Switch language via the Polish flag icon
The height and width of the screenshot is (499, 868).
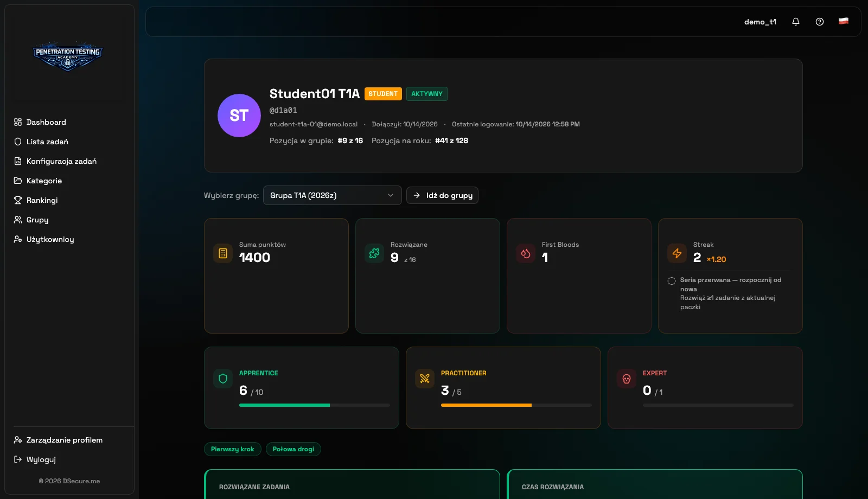844,21
